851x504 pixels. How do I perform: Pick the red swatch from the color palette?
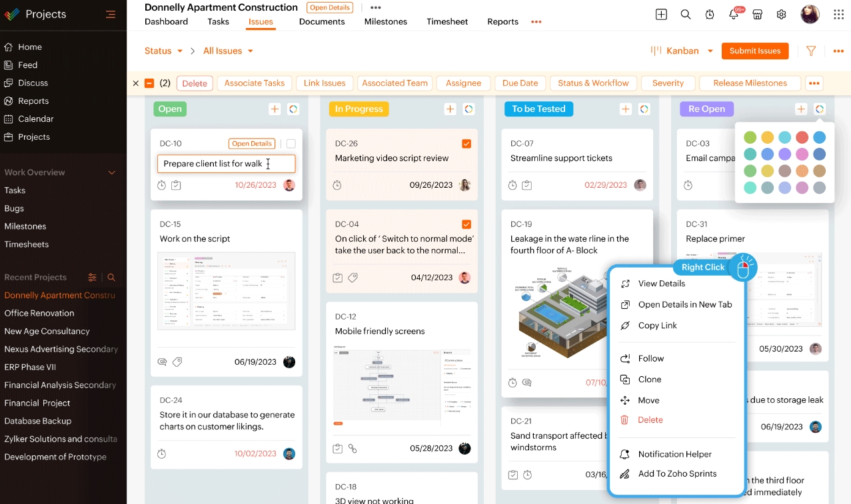pos(802,136)
